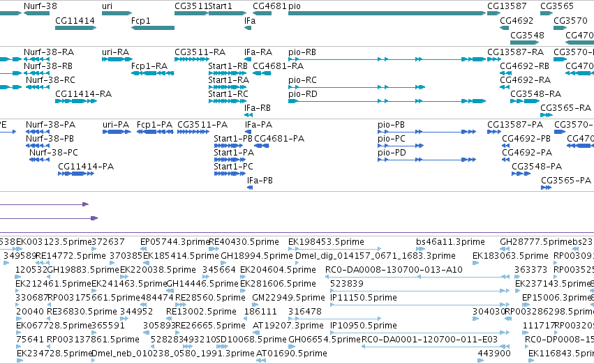594x364 pixels.
Task: Select protein CG13587-PA
Action: point(515,125)
